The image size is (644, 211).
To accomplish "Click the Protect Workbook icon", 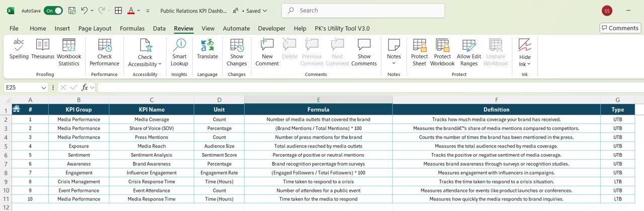I will click(x=442, y=46).
